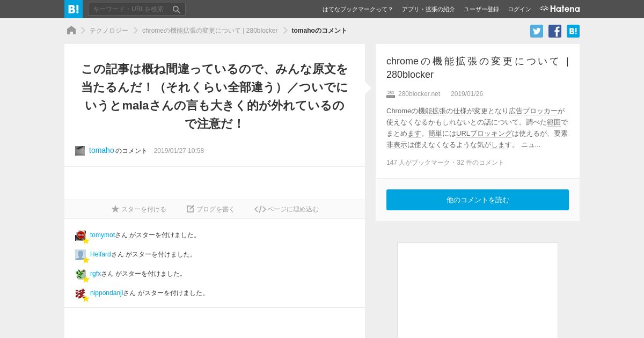Image resolution: width=644 pixels, height=338 pixels.
Task: Click ページに埋め込む embed button
Action: click(287, 209)
